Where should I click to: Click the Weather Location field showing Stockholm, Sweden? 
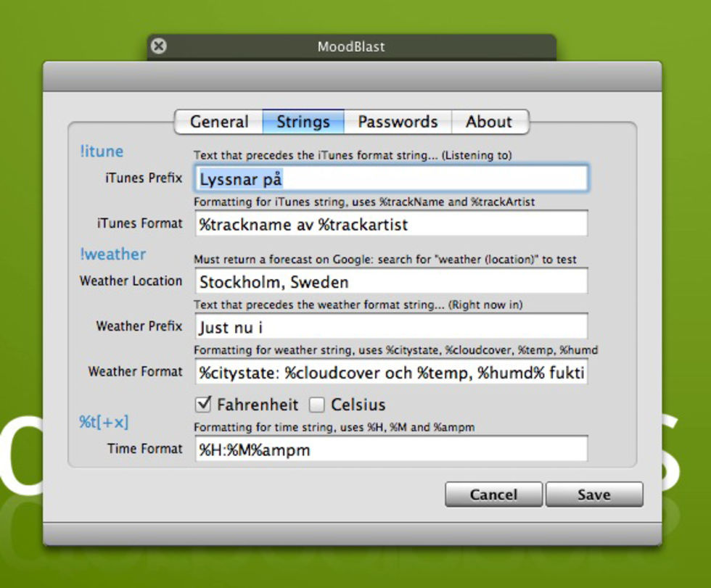coord(391,281)
